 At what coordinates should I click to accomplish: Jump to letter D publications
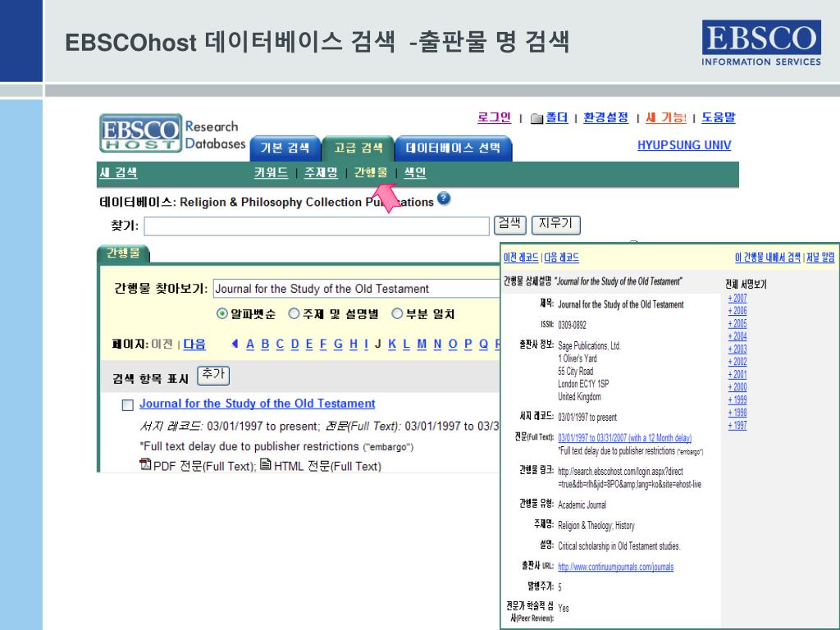[294, 344]
